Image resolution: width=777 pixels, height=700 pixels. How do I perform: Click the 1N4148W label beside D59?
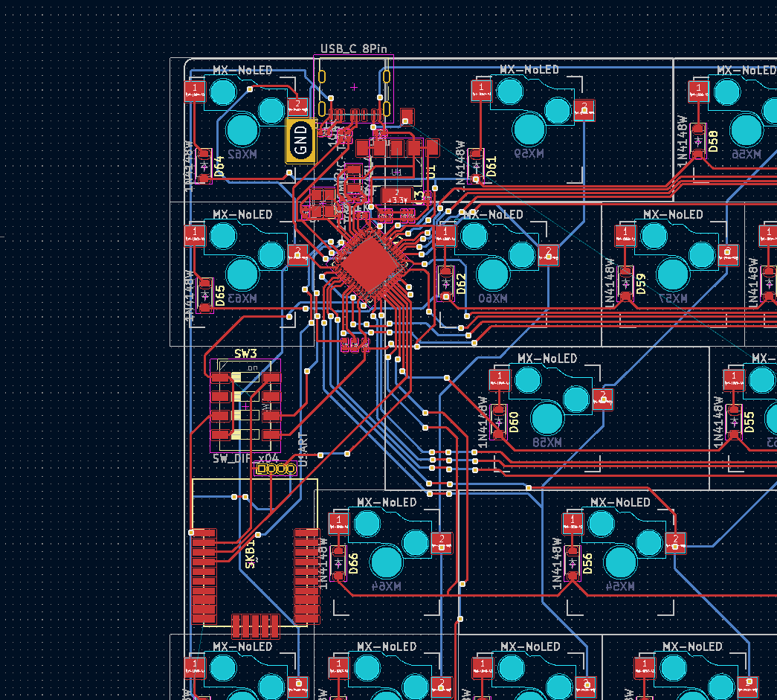pos(610,283)
